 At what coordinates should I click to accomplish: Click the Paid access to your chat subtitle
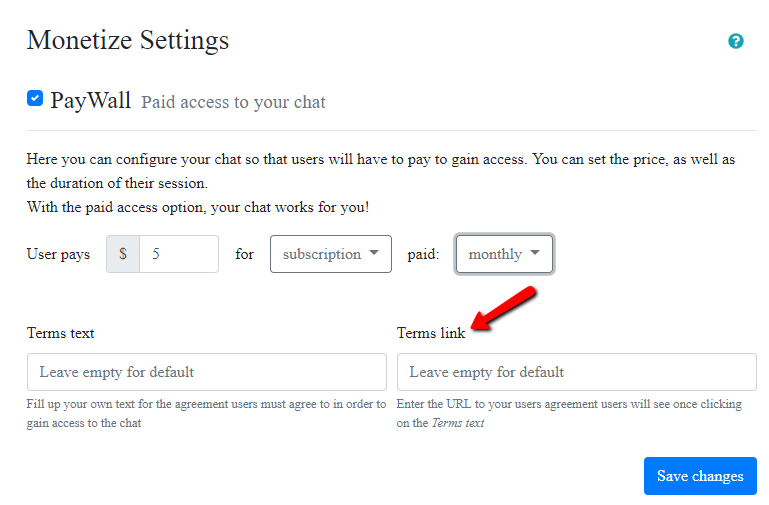tap(233, 102)
